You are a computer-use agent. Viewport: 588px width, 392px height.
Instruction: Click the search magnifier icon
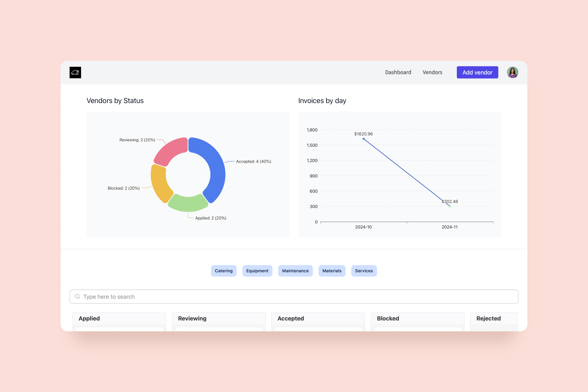click(x=77, y=296)
